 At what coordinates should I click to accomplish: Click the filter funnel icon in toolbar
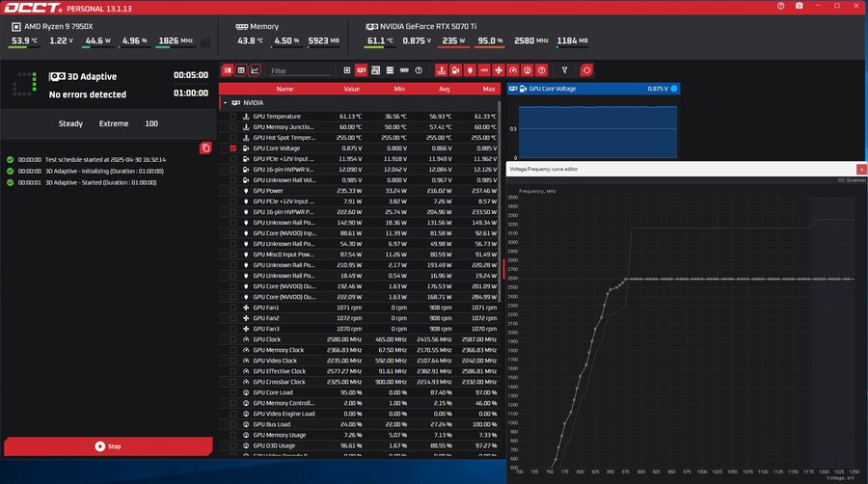click(x=564, y=70)
